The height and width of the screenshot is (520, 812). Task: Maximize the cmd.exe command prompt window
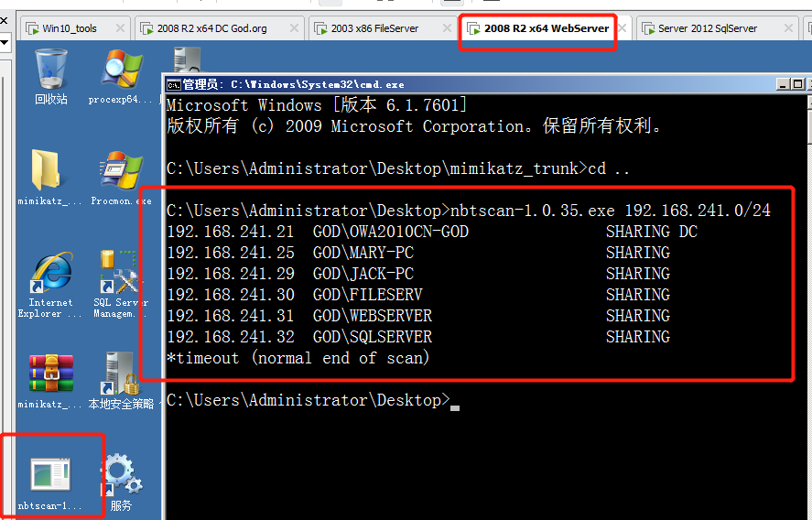pyautogui.click(x=778, y=83)
